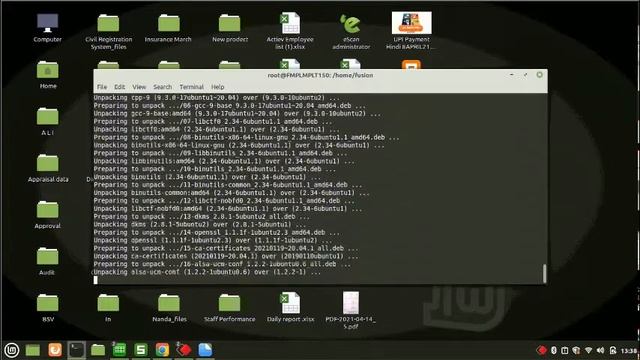Image resolution: width=640 pixels, height=360 pixels.
Task: Click line 'Unpacking cpp-9 (9.3.0-17ubuntu1~20.04)'
Action: click(x=216, y=98)
